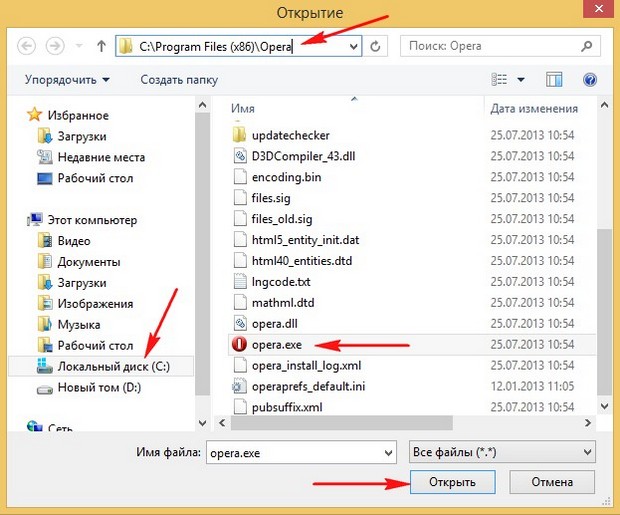This screenshot has width=620, height=515.
Task: Select html5_entity_init.dat file
Action: pos(305,240)
